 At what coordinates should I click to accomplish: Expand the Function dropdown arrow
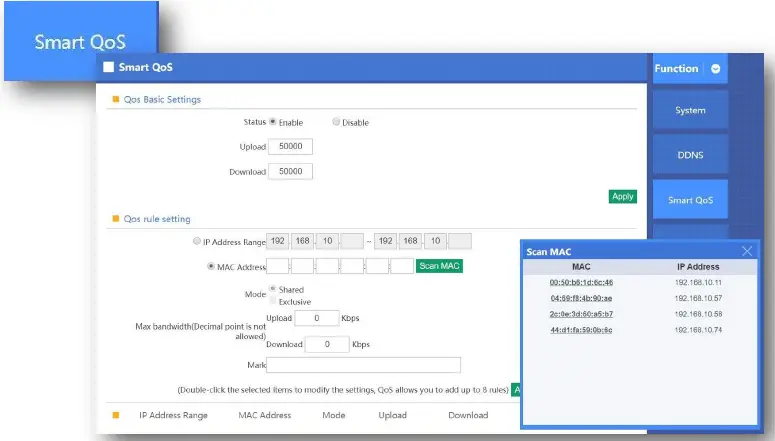(715, 69)
